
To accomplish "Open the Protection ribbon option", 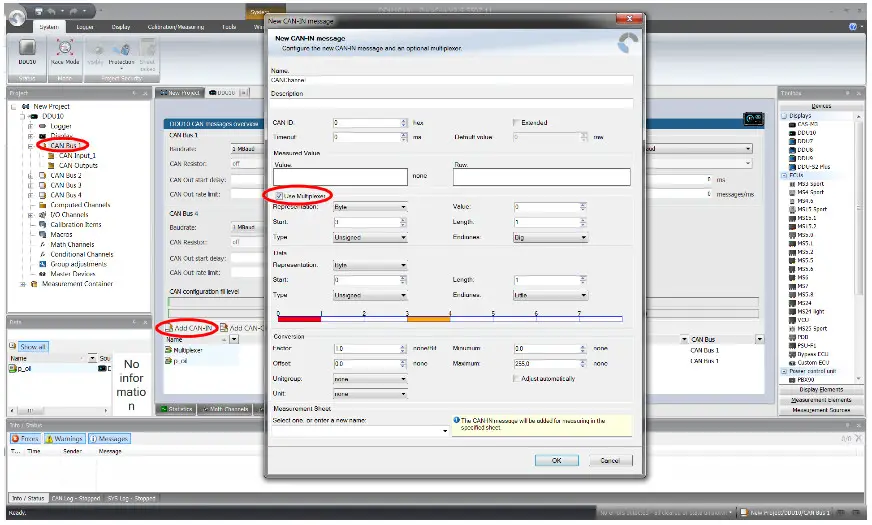I will coord(122,53).
